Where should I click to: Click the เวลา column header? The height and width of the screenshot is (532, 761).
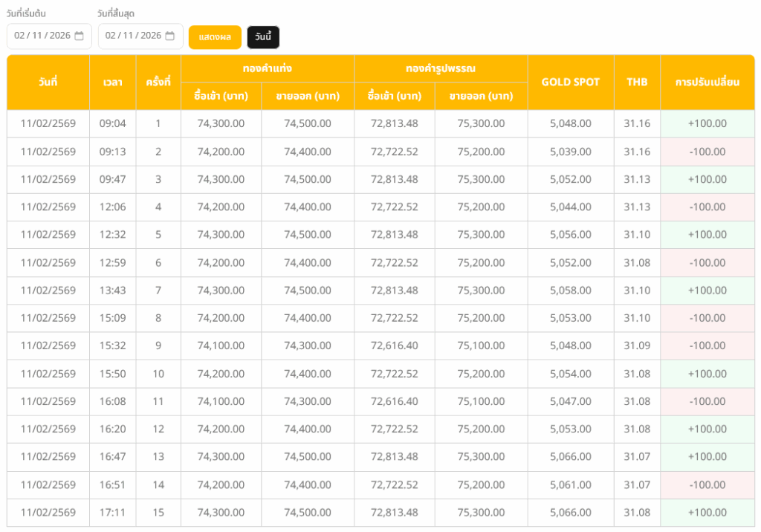tap(113, 82)
